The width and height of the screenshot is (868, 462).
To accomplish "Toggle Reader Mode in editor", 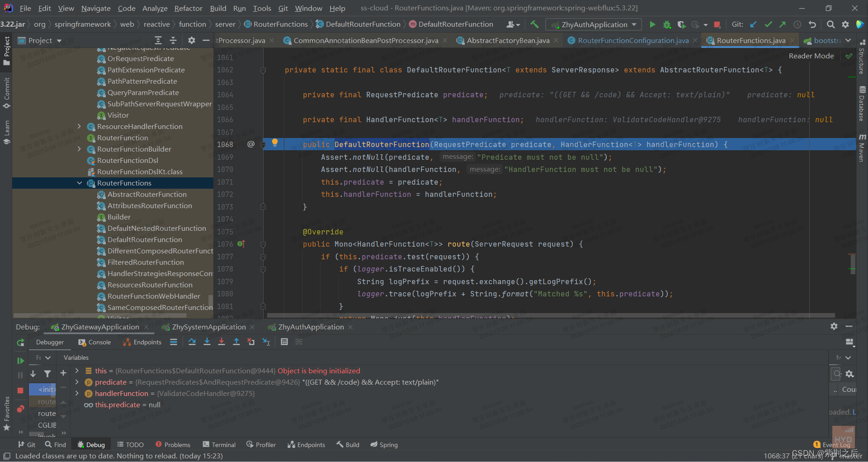I will click(811, 56).
